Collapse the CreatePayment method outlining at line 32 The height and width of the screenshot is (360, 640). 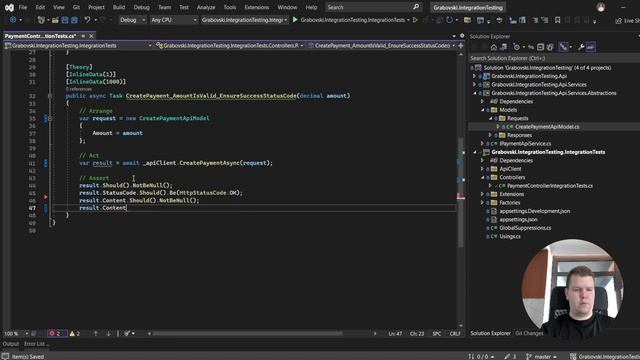click(50, 96)
